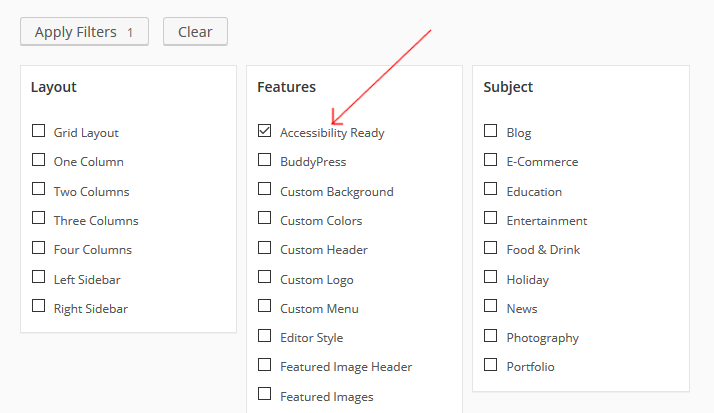Select the Two Columns checkbox
This screenshot has width=714, height=413.
(x=39, y=189)
